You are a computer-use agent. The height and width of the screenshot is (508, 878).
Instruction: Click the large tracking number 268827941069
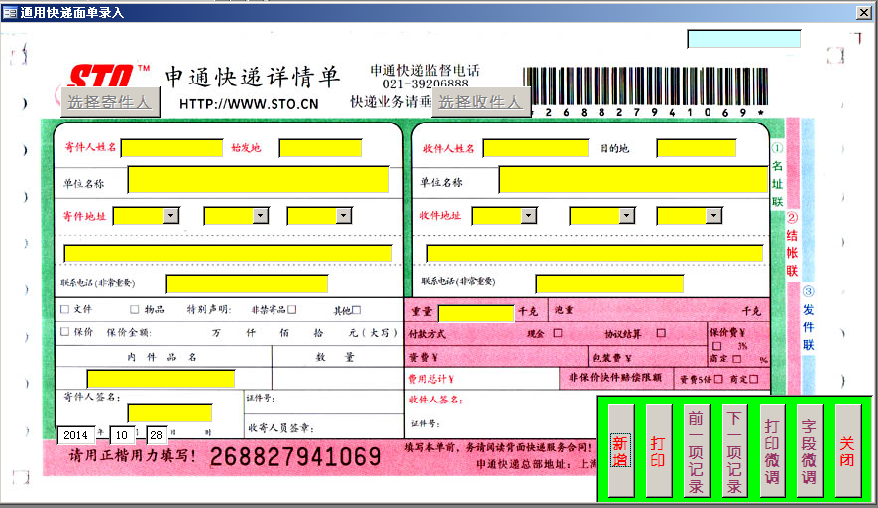pyautogui.click(x=296, y=457)
